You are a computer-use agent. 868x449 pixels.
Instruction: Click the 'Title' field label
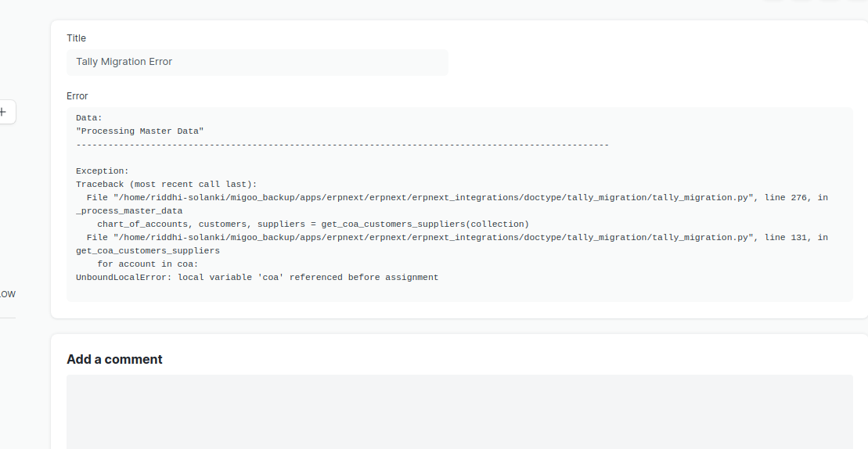click(77, 38)
